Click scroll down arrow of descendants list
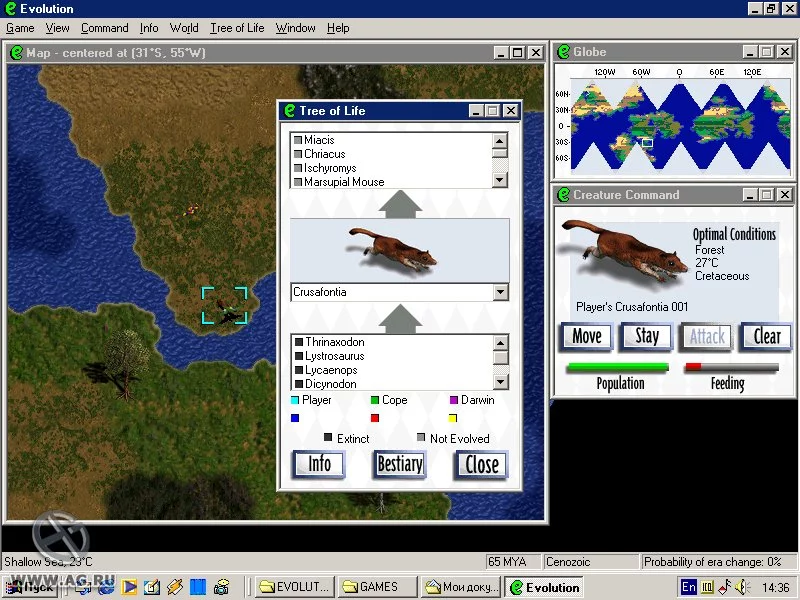 (x=500, y=180)
